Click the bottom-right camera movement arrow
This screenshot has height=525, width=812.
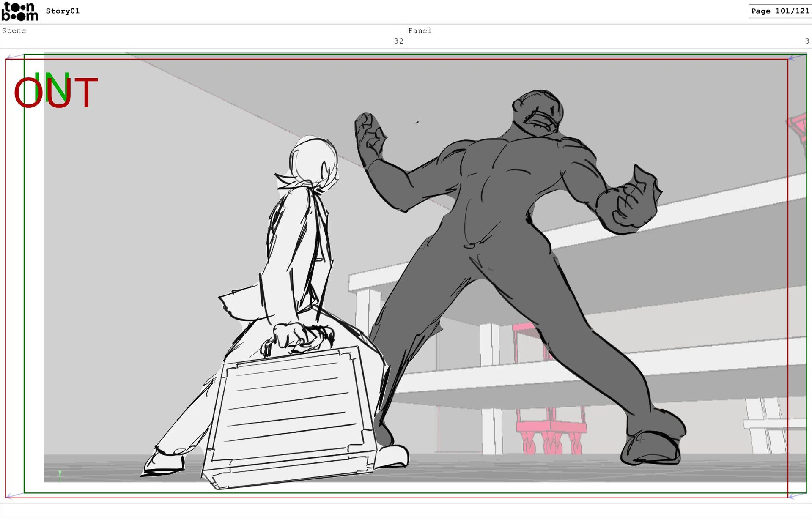(x=797, y=495)
